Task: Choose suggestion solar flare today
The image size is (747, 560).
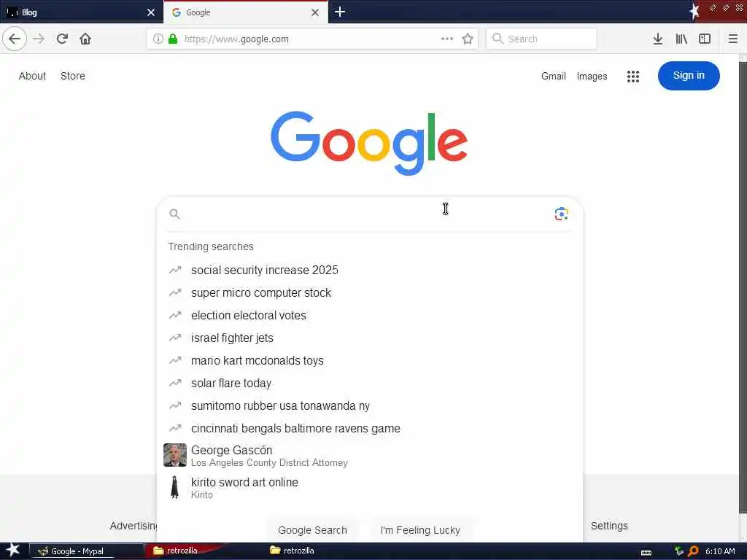Action: [x=370, y=384]
